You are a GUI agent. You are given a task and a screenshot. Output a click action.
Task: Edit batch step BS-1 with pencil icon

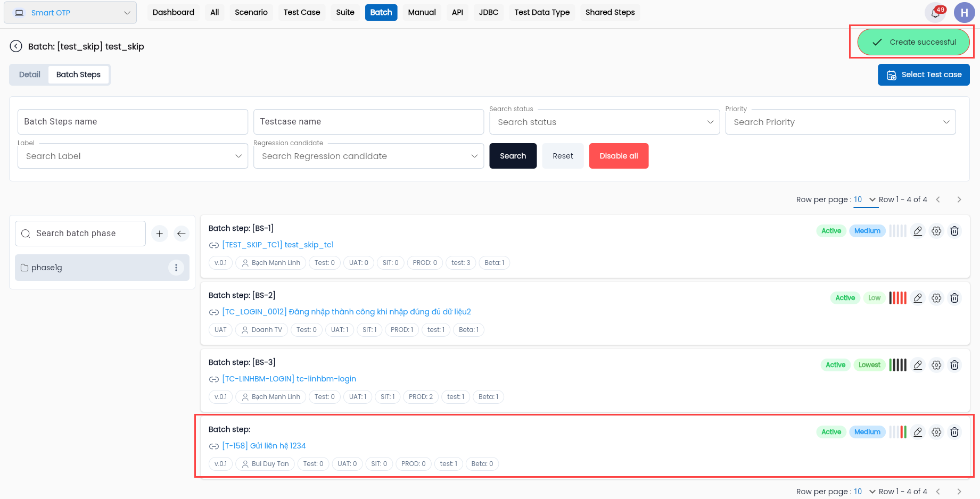tap(918, 231)
